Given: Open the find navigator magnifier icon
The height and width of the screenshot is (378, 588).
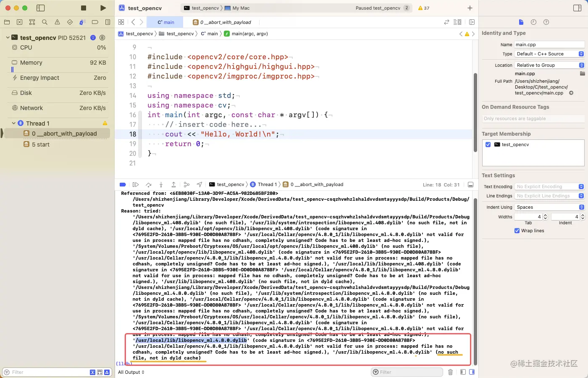Looking at the screenshot, I should tap(45, 22).
